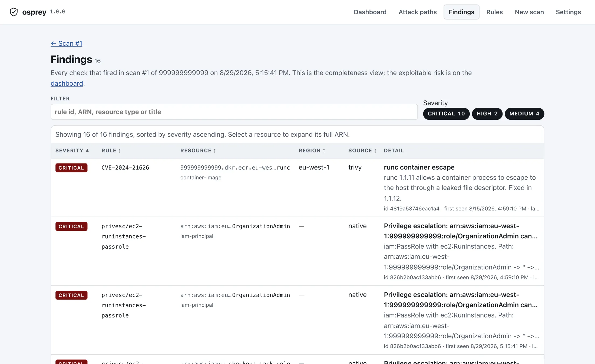This screenshot has width=595, height=364.
Task: Click the 'Showing 16 of 16 findings' summary
Action: [202, 134]
